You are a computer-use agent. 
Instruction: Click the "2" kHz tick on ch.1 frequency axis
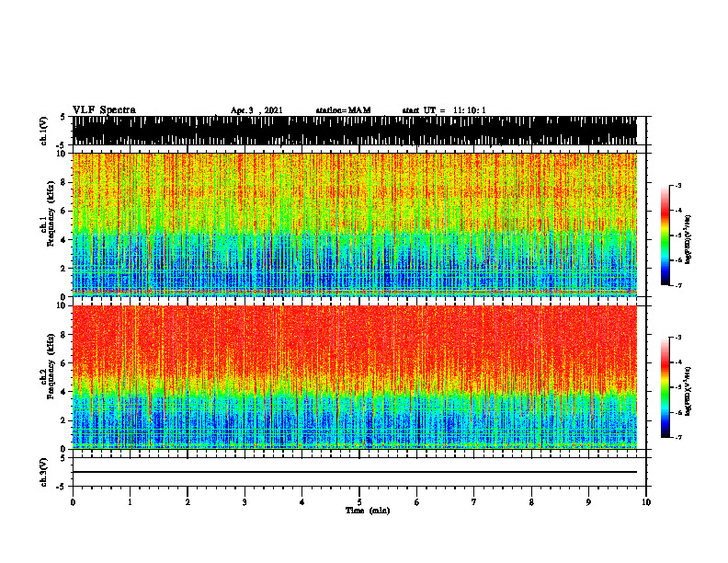tap(64, 268)
